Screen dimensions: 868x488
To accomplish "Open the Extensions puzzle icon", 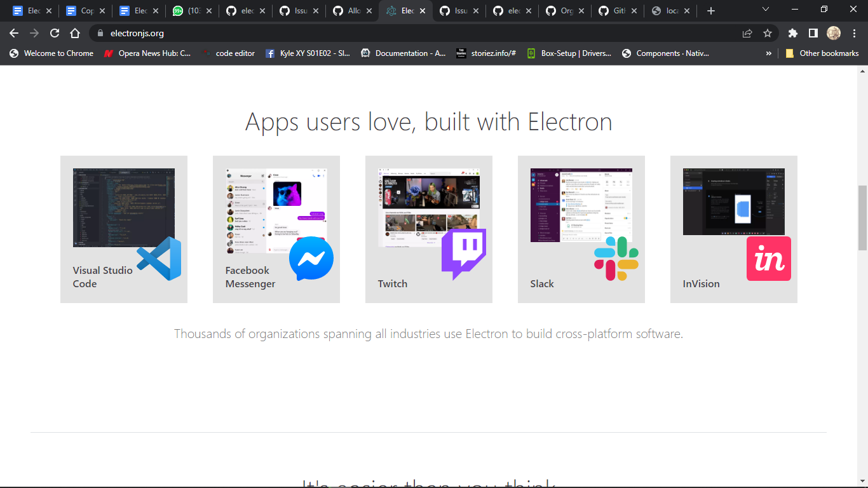I will pos(792,33).
